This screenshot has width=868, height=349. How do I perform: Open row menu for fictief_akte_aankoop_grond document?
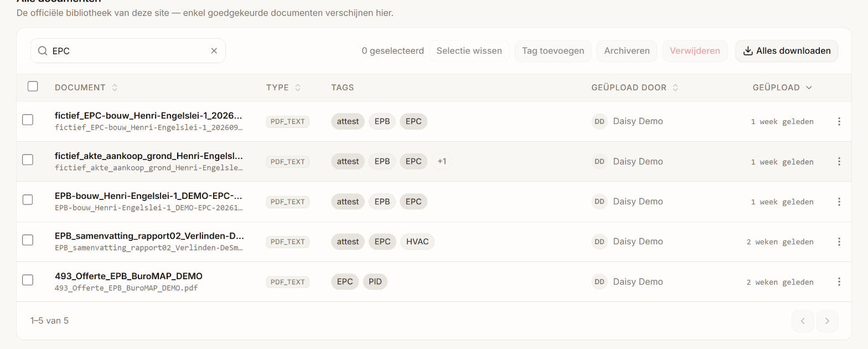tap(839, 162)
